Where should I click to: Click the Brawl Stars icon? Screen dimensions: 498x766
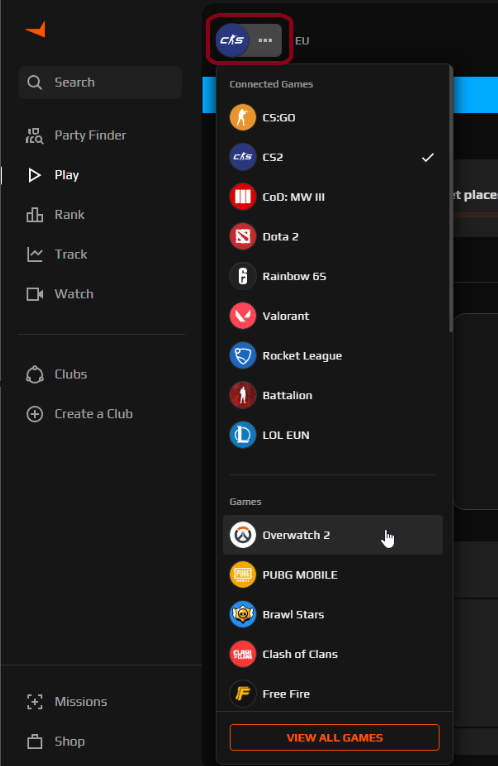pos(242,614)
